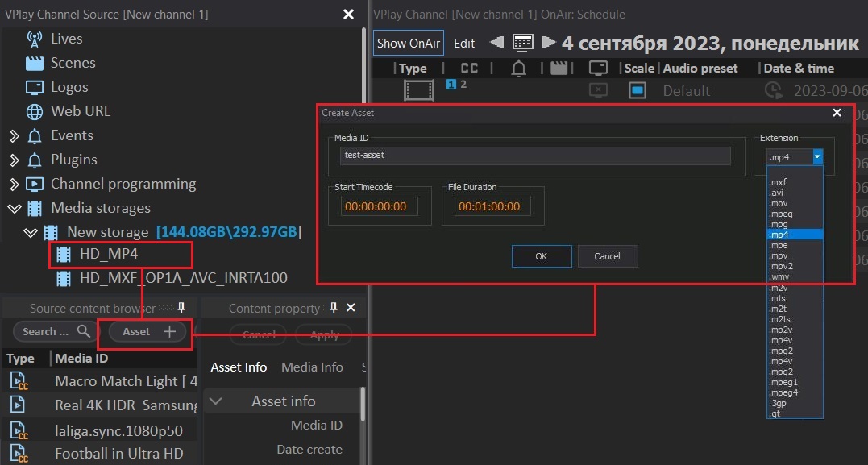The image size is (868, 465).
Task: Click the Channel programming play icon
Action: pos(35,184)
